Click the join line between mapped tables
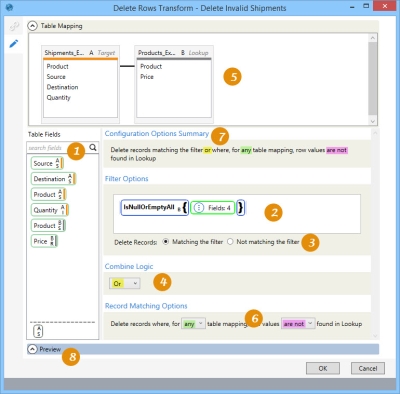 coord(127,66)
